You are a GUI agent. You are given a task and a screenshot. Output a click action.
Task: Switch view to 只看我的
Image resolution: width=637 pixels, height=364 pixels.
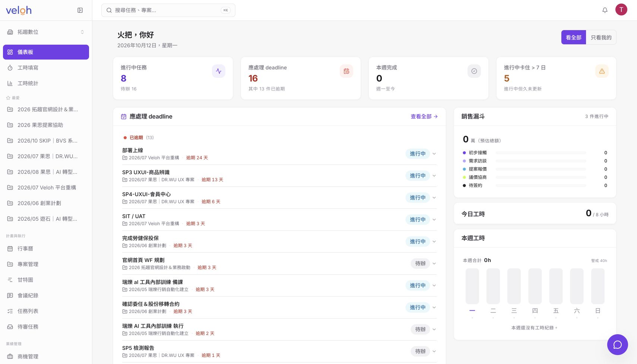(601, 37)
